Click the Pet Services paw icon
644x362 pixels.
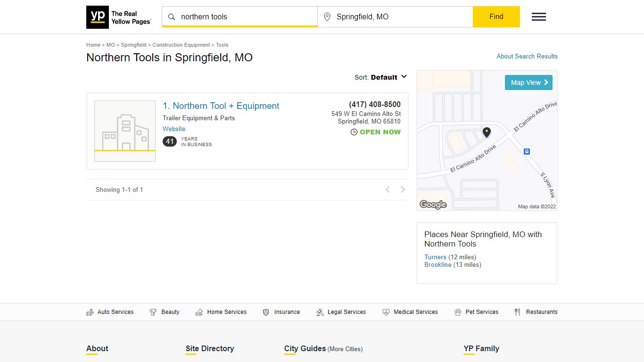click(x=458, y=312)
